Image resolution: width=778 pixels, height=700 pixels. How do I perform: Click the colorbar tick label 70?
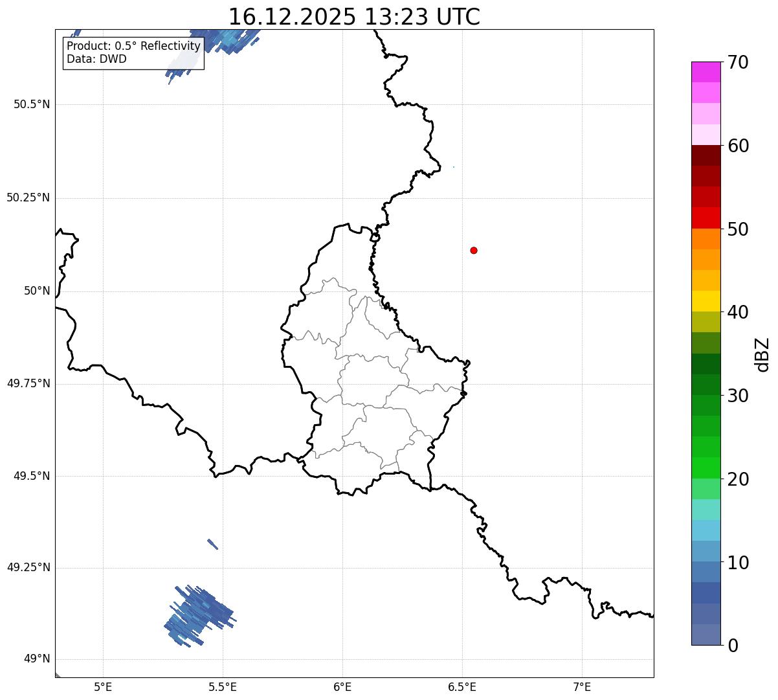pos(739,62)
